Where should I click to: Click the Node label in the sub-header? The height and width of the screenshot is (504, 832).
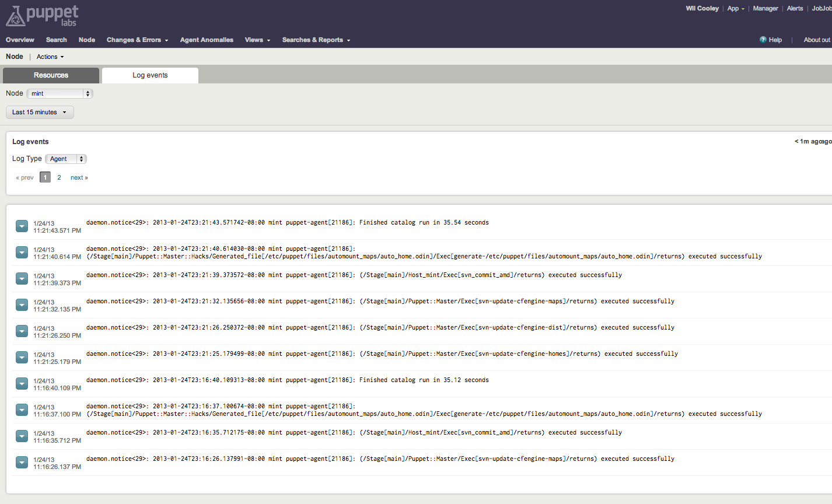click(15, 57)
